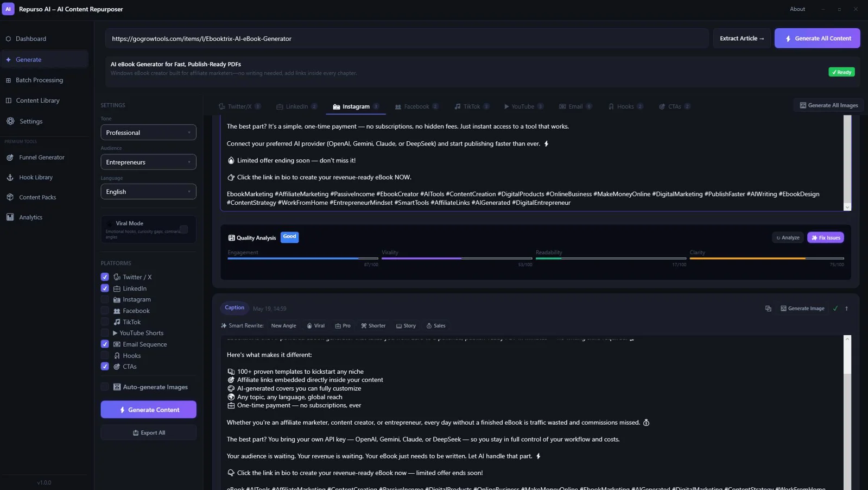Image resolution: width=868 pixels, height=490 pixels.
Task: Check the Hooks platform checkbox
Action: tap(105, 356)
